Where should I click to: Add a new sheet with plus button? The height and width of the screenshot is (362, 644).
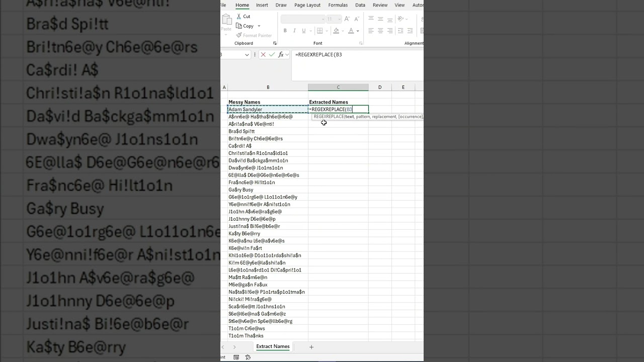pyautogui.click(x=311, y=347)
